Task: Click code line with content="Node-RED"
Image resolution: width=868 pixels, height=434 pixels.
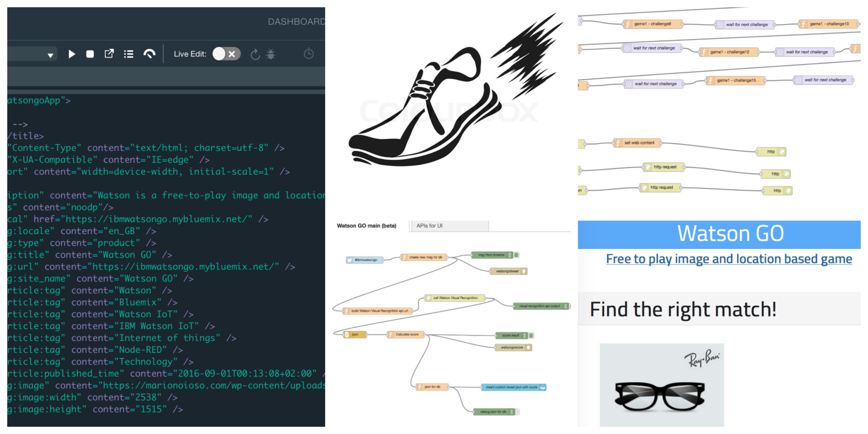Action: (95, 350)
